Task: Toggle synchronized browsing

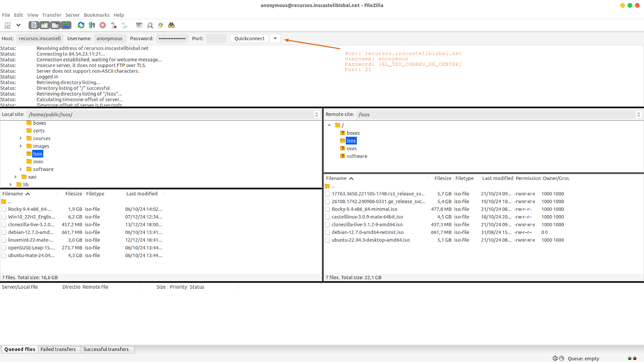Action: [x=161, y=25]
